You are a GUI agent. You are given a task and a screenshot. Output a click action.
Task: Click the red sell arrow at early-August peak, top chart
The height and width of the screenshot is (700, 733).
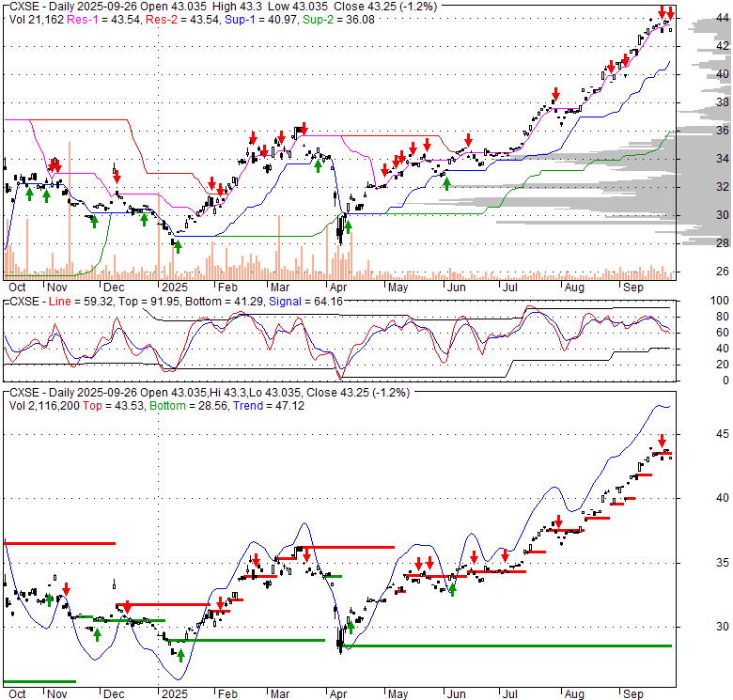555,94
